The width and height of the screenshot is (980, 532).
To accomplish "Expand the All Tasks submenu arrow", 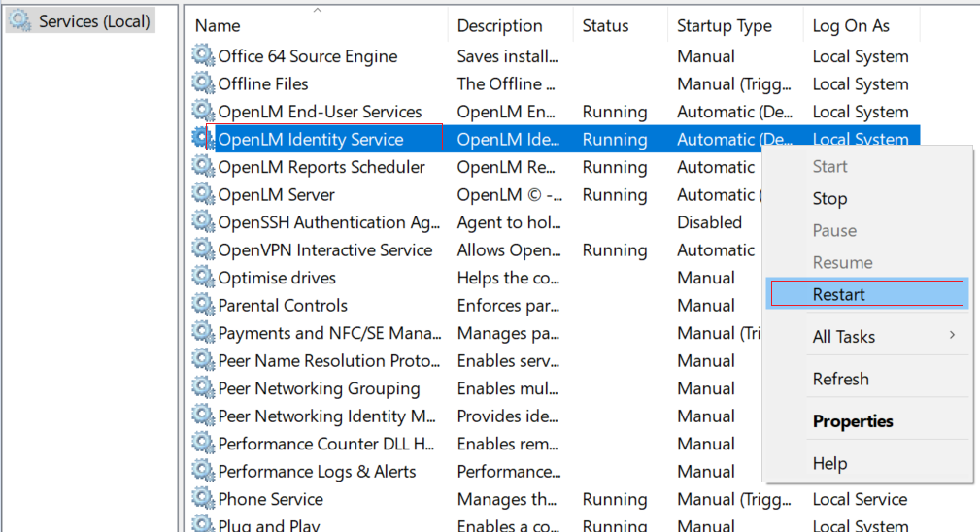I will pos(952,336).
